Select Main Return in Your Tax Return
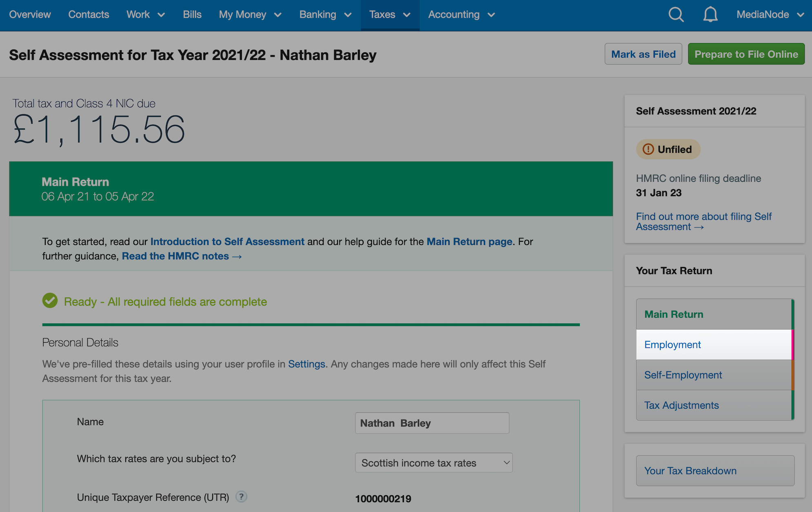Screen dimensions: 812x512 coord(714,314)
